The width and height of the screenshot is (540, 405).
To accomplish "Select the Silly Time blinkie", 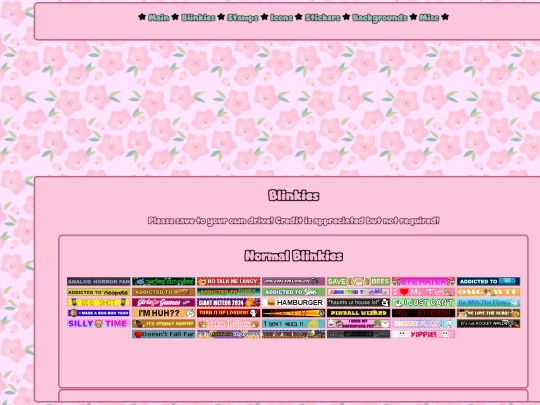I will point(98,324).
